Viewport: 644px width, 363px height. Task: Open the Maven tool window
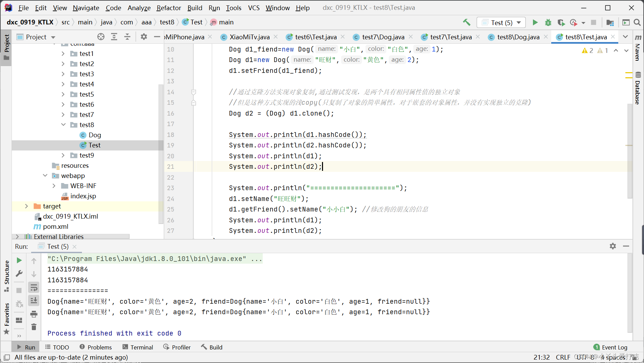pos(638,47)
